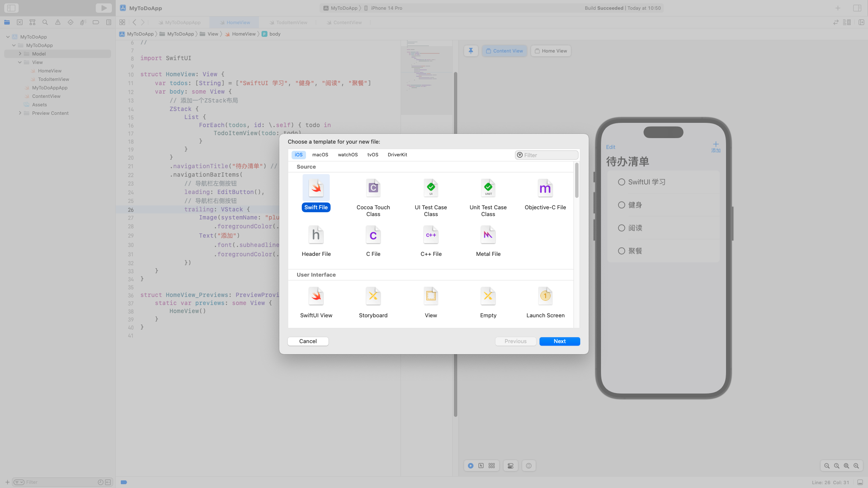Viewport: 868px width, 488px height.
Task: Select the Launch Screen template
Action: (545, 296)
